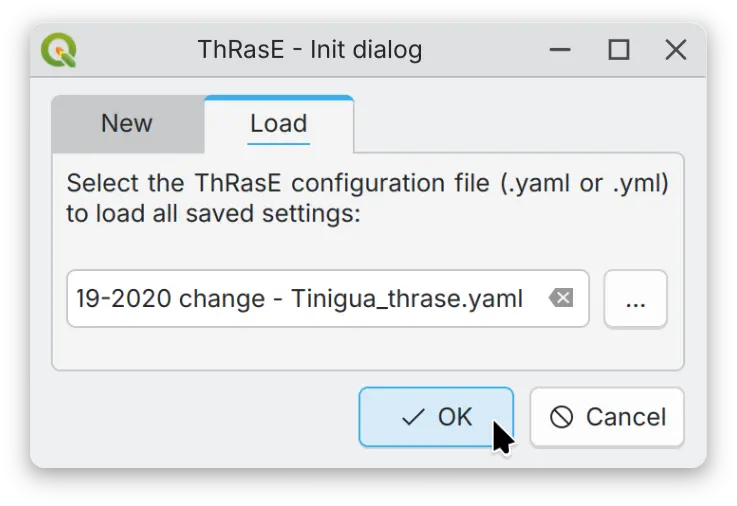Click the QGIS logo in the title bar

[61, 49]
